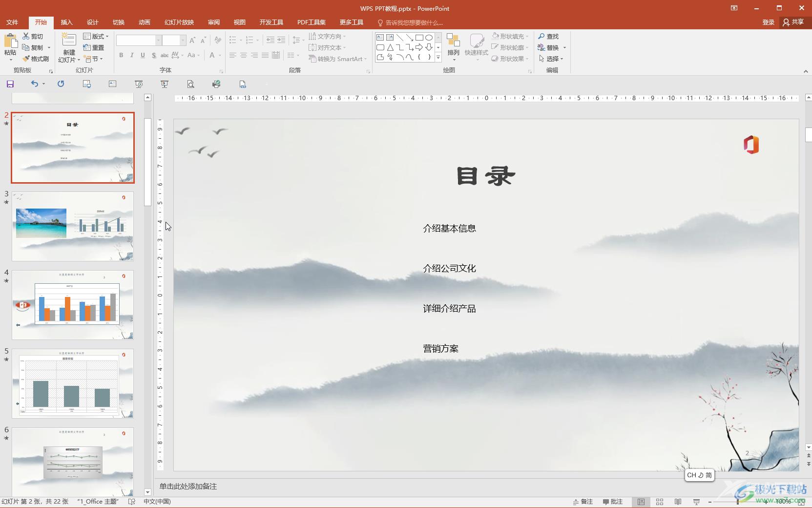812x508 pixels.
Task: Toggle right text alignment
Action: (x=254, y=55)
